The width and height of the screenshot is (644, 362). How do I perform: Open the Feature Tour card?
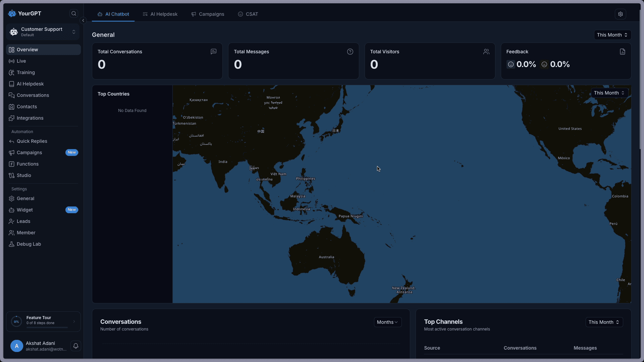click(43, 322)
